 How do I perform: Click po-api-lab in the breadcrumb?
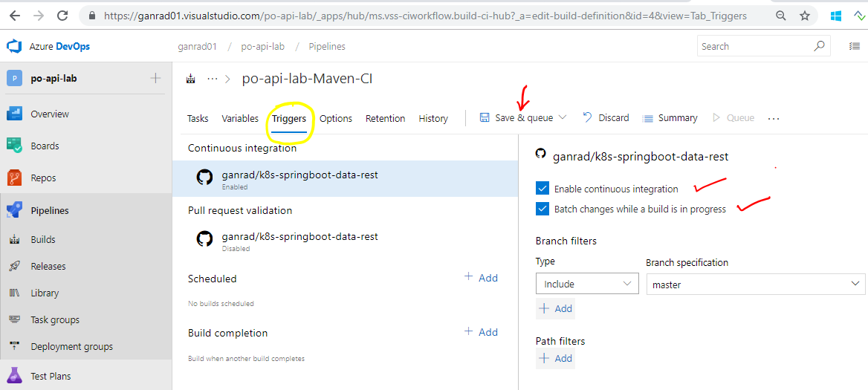(x=263, y=47)
